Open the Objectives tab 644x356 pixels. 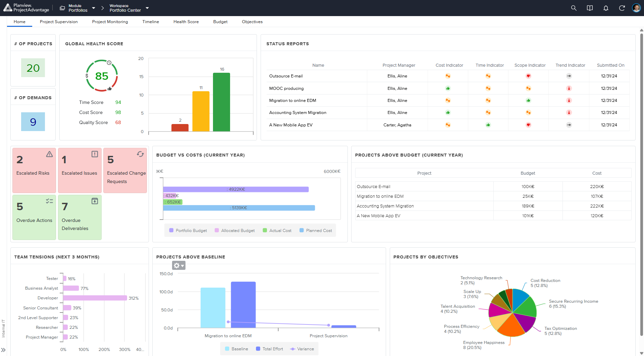coord(252,22)
